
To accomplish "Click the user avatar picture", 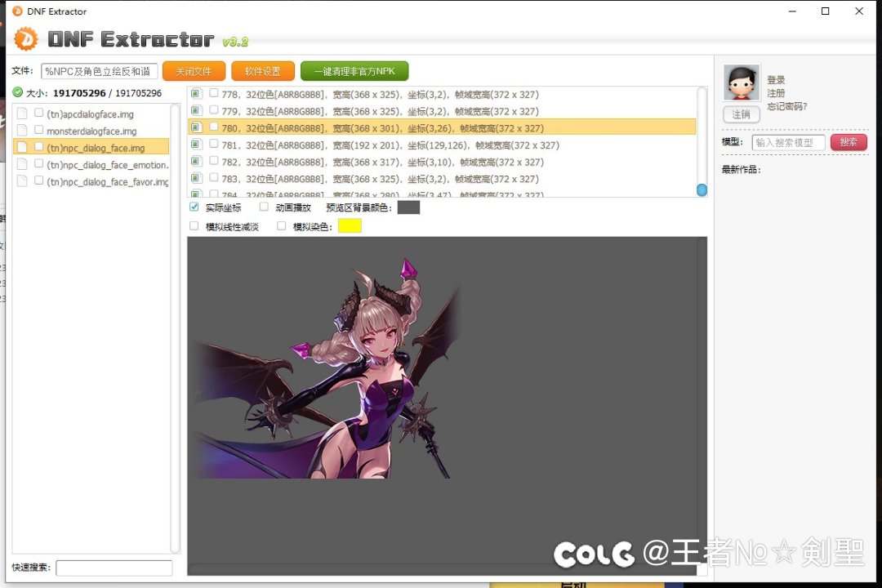I will [x=742, y=82].
